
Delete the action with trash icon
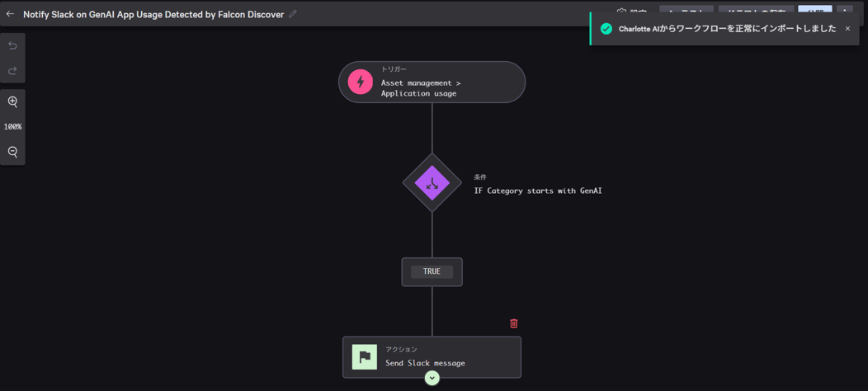514,323
